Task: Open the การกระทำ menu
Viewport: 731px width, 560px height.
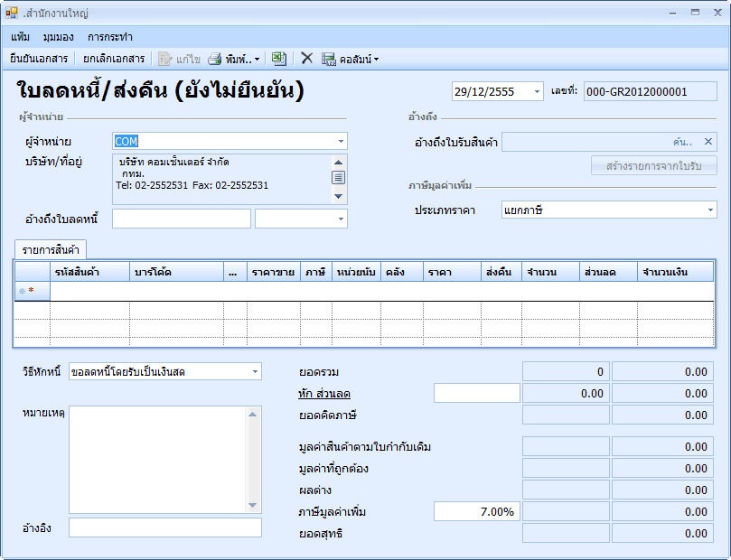Action: coord(110,37)
